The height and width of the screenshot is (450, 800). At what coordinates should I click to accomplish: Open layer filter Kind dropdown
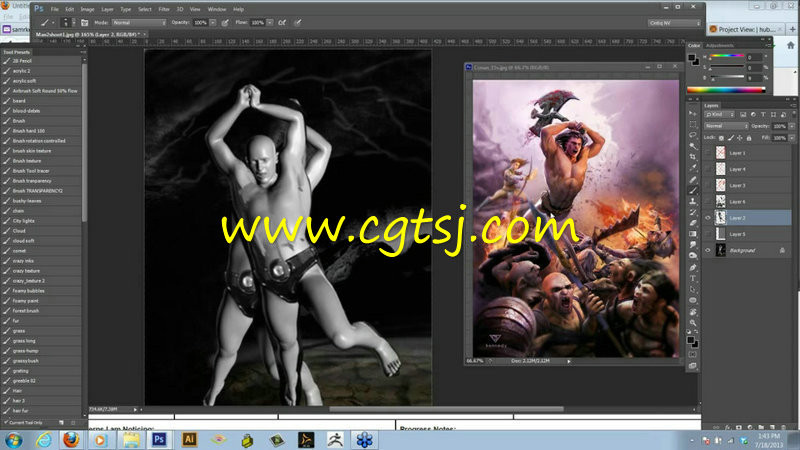(719, 115)
